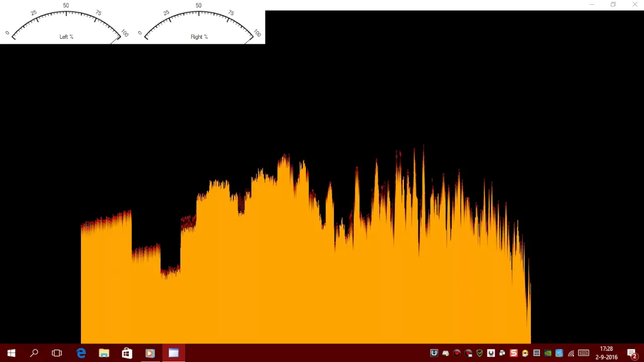Open the touch keyboard tray icon

584,353
